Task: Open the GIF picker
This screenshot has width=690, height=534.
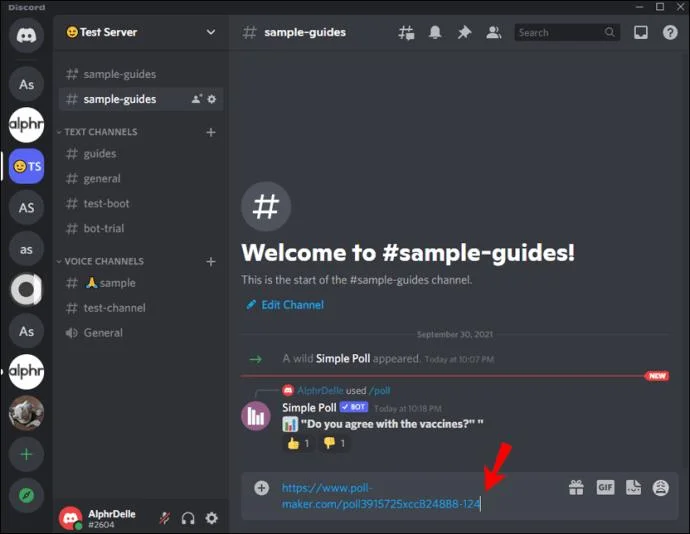Action: click(605, 487)
